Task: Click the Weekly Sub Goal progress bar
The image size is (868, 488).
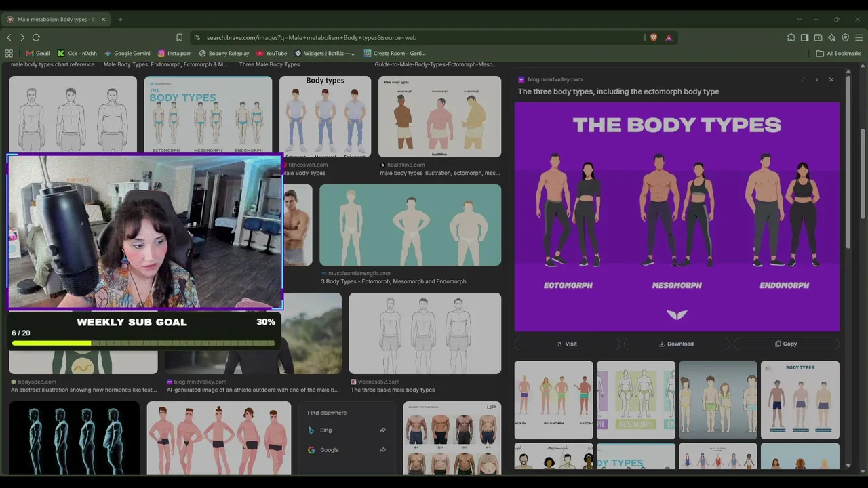Action: point(144,343)
